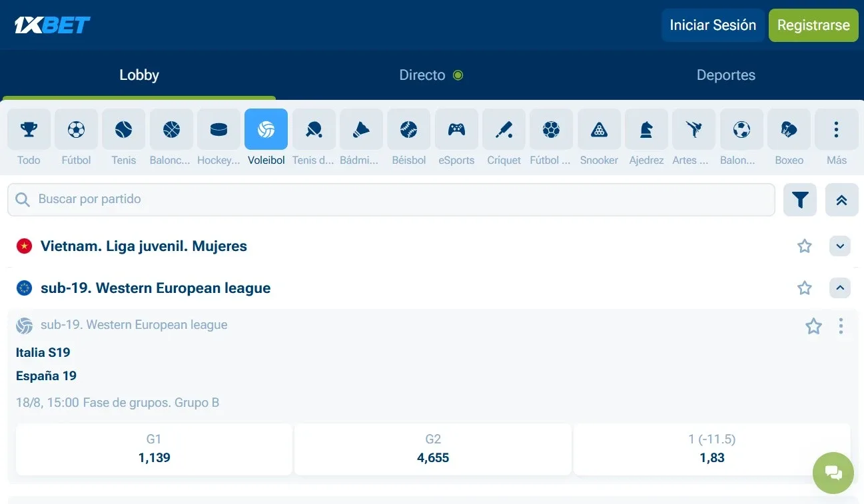Pick the Béisbol sport icon

point(409,129)
